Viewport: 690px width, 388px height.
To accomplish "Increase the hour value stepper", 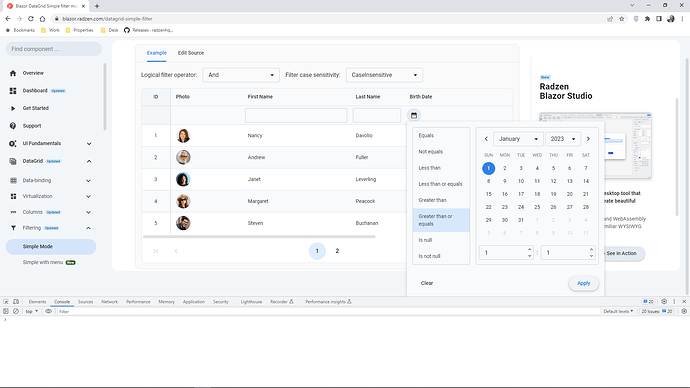I will [529, 249].
